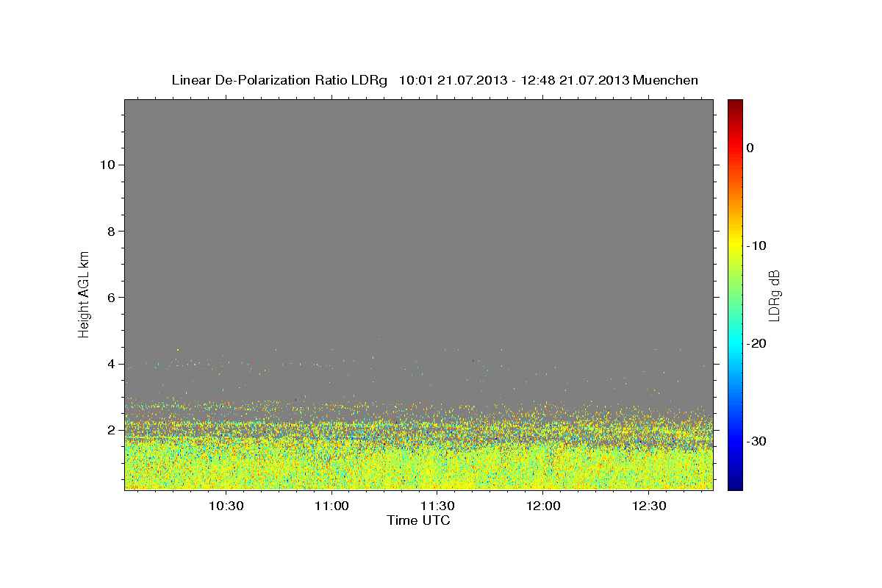Click the 12:00 time tick label
The width and height of the screenshot is (882, 588).
[543, 506]
